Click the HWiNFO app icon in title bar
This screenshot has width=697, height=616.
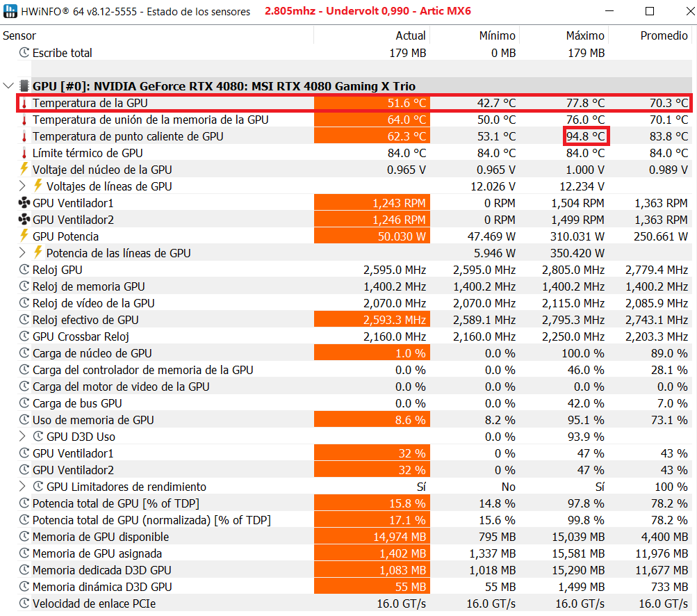click(x=10, y=11)
